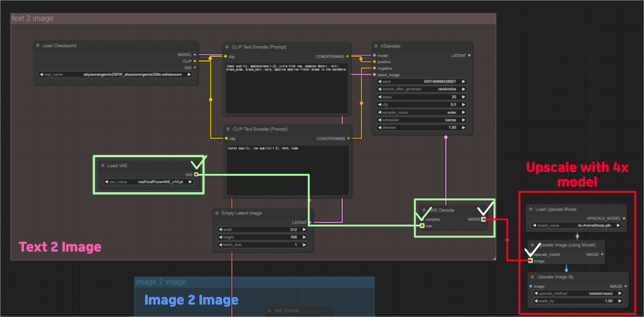Open the sampler_name euler selector
This screenshot has height=317, width=644.
click(x=422, y=113)
